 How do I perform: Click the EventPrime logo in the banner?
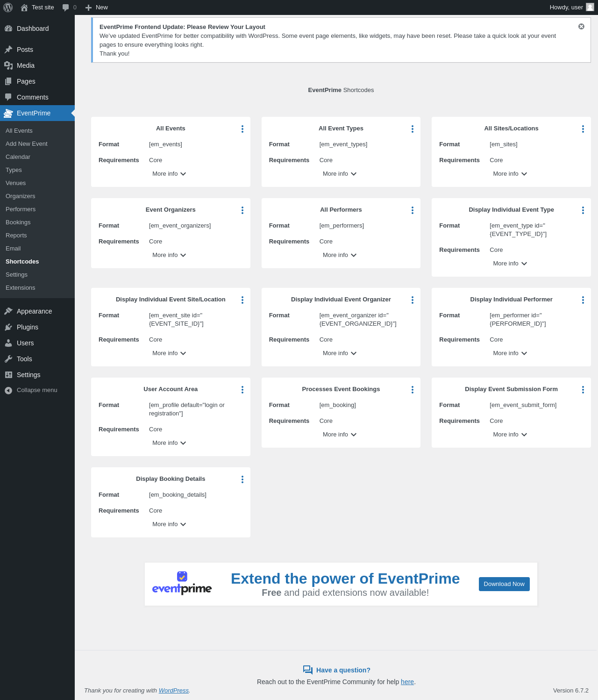click(x=182, y=583)
